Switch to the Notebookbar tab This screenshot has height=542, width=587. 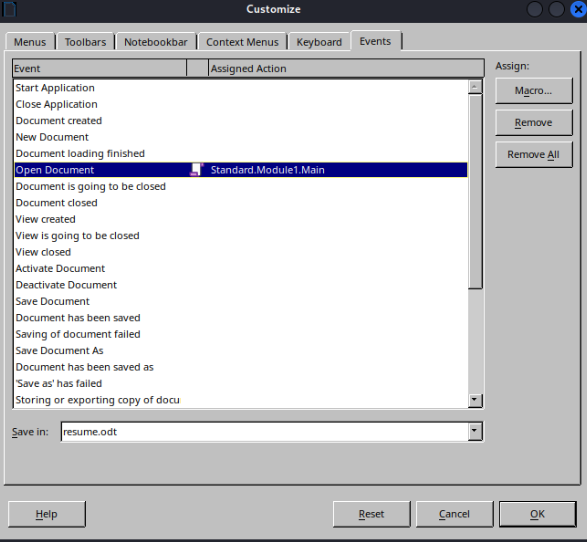coord(156,42)
